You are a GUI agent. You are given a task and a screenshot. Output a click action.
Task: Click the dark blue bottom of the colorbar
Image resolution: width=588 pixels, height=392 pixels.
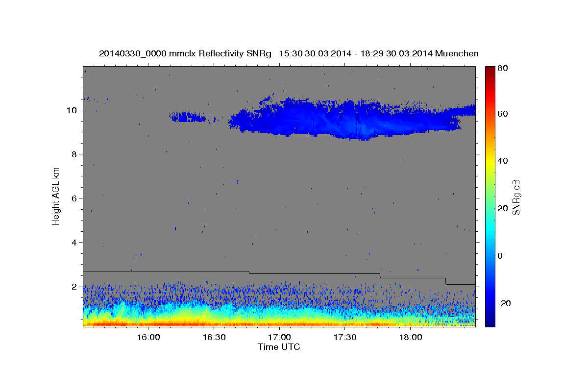(x=490, y=321)
